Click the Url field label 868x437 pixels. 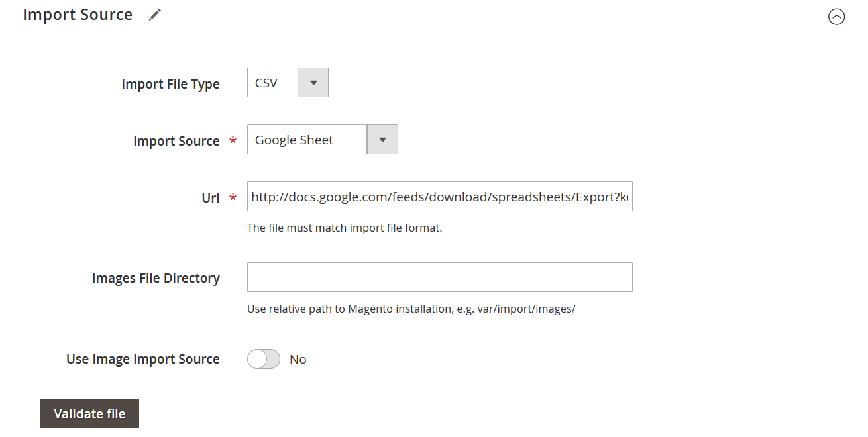[210, 197]
